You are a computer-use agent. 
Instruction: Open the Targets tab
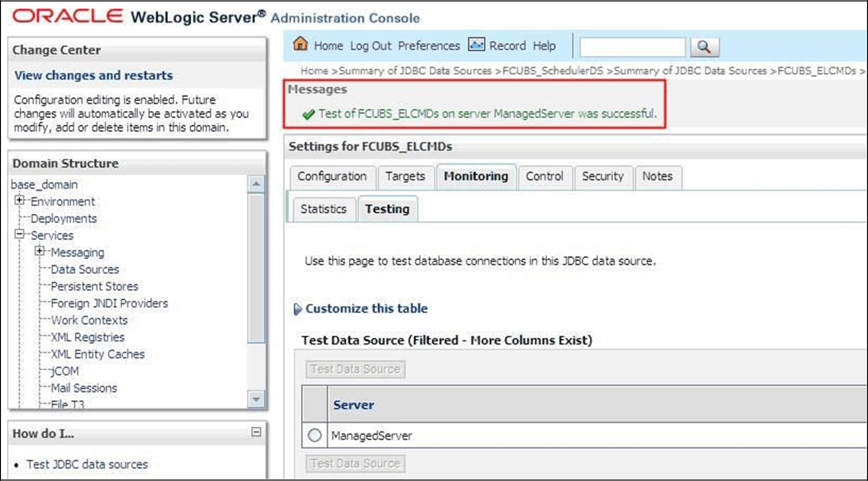click(x=405, y=176)
